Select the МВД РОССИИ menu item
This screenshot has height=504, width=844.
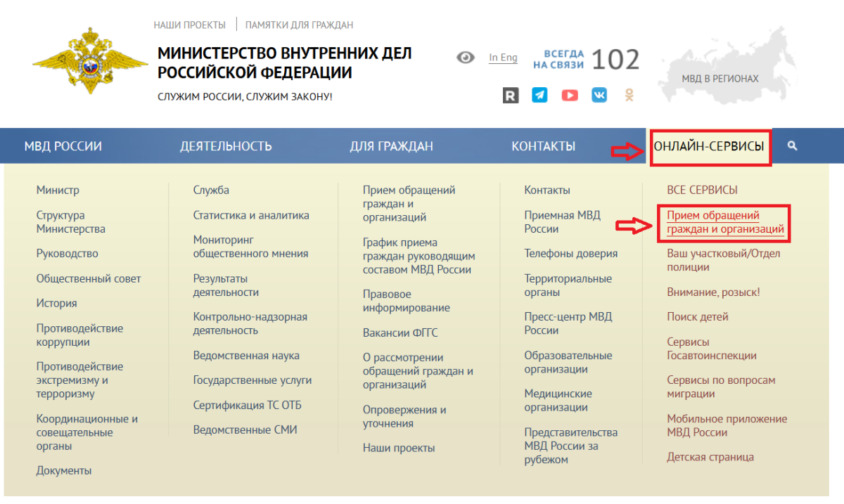click(x=65, y=146)
